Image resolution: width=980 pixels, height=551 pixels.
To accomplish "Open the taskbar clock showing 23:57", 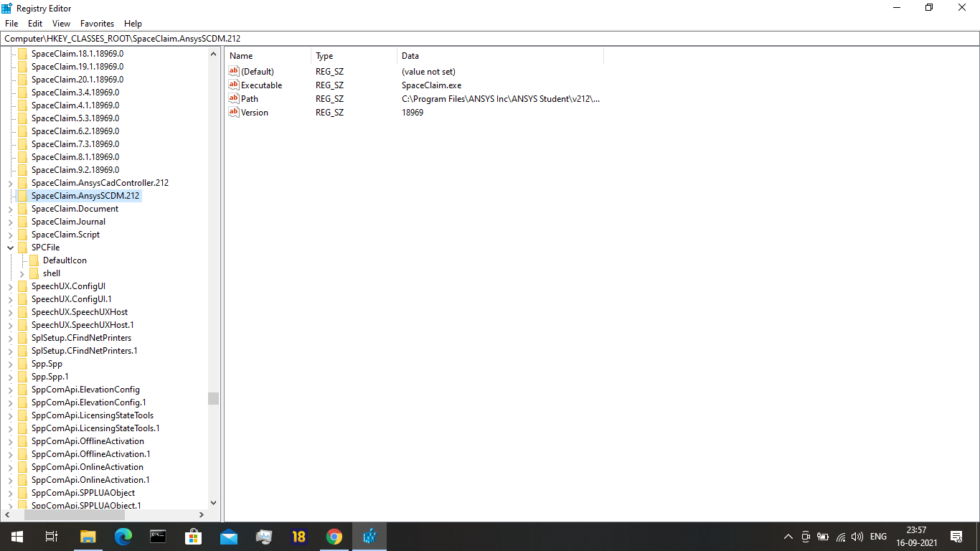I will coord(916,537).
